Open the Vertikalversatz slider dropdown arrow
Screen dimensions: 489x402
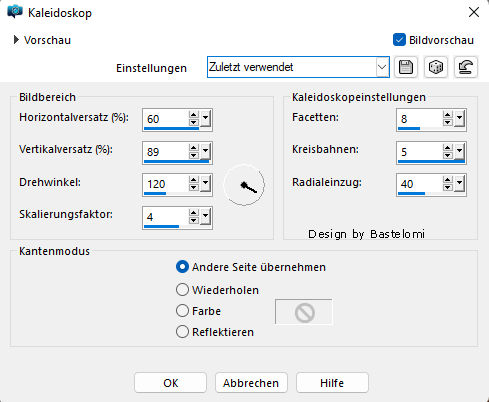click(x=206, y=152)
